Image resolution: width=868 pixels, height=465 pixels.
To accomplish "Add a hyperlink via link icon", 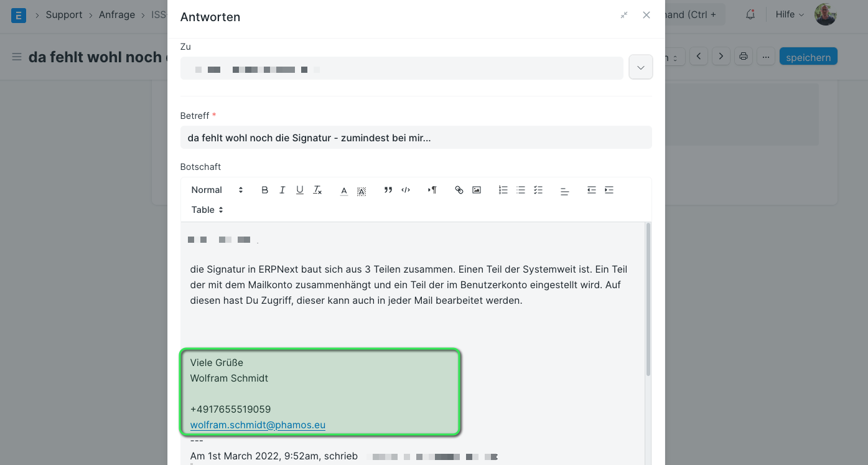I will tap(459, 190).
